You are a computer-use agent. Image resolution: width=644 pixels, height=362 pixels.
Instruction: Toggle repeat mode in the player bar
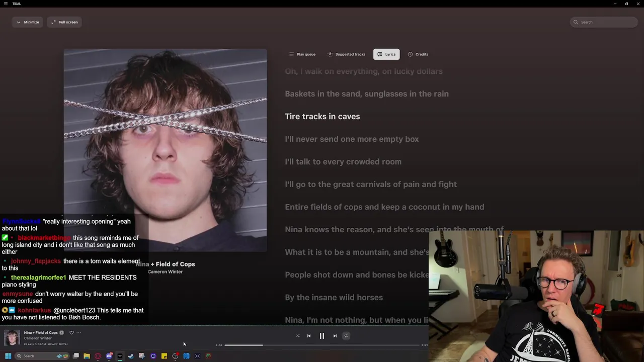click(x=346, y=336)
